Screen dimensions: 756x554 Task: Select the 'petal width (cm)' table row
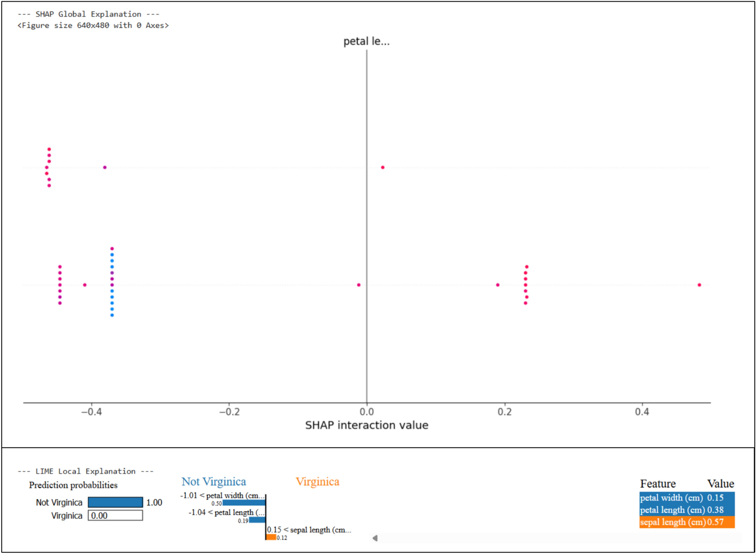pyautogui.click(x=687, y=498)
